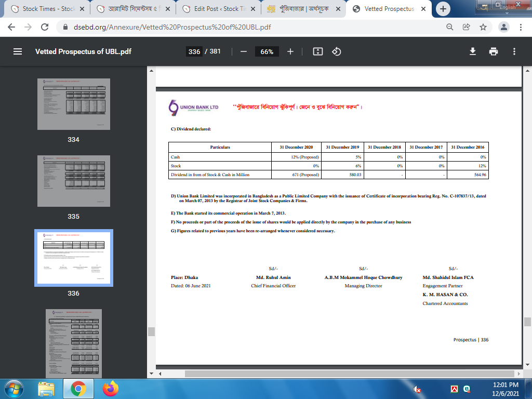Toggle the PDF sidebar hamburger menu

[x=18, y=51]
